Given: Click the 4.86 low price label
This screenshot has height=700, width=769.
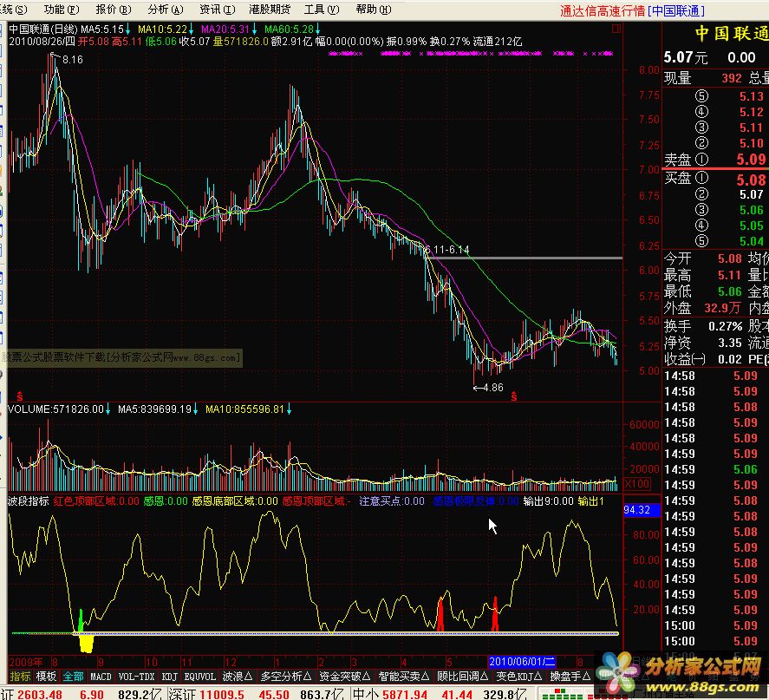Looking at the screenshot, I should click(493, 388).
